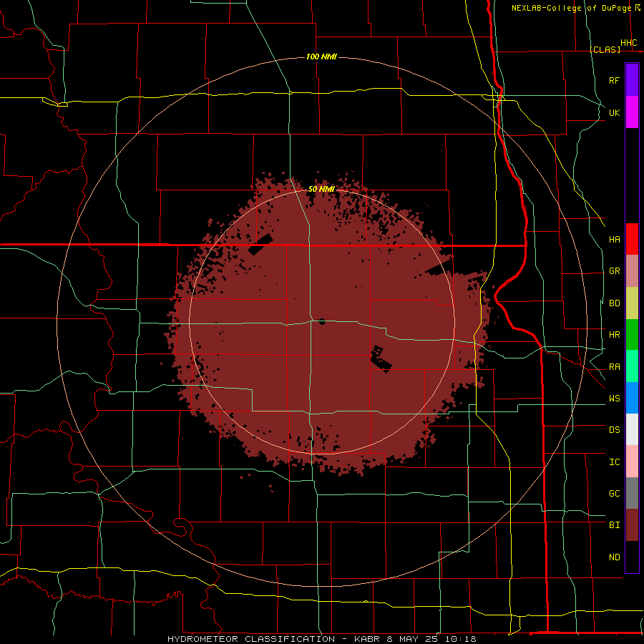Click the "[CLAS]" units label
The width and height of the screenshot is (644, 644).
coord(605,50)
